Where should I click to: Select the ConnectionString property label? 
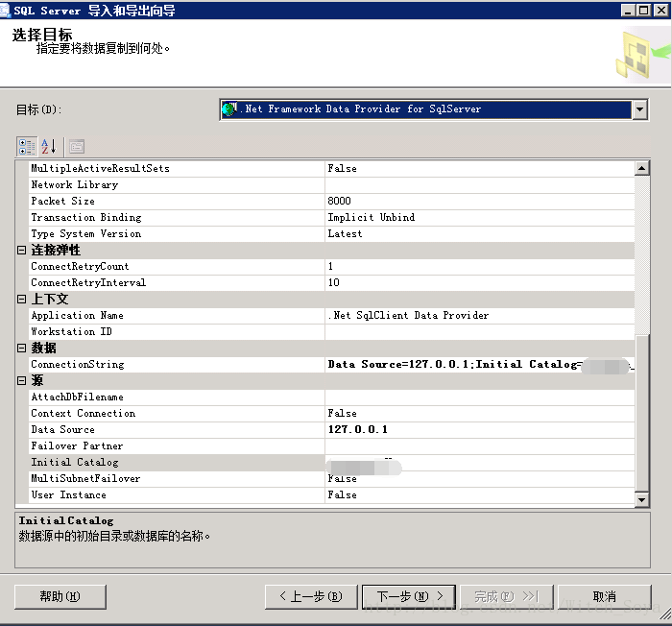click(x=177, y=364)
